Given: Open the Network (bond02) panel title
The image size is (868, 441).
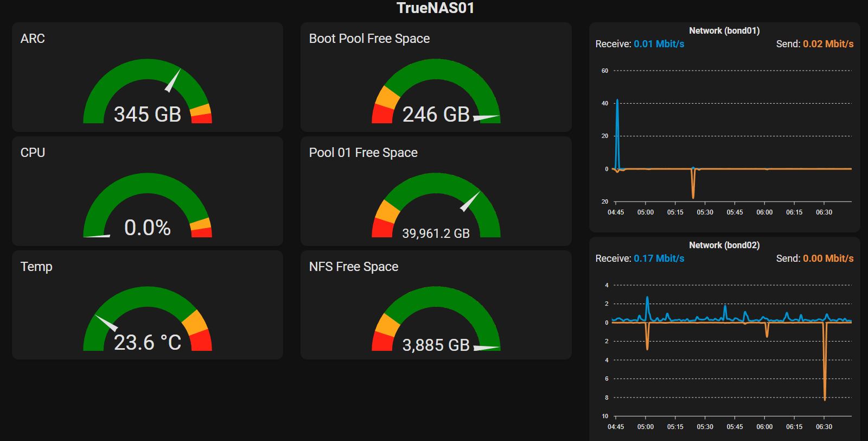Looking at the screenshot, I should tap(724, 245).
